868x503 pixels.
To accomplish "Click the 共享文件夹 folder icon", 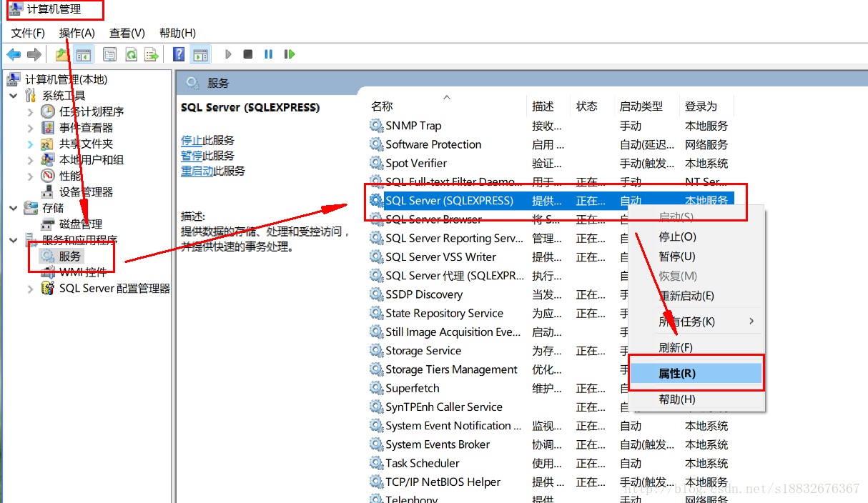I will point(48,144).
